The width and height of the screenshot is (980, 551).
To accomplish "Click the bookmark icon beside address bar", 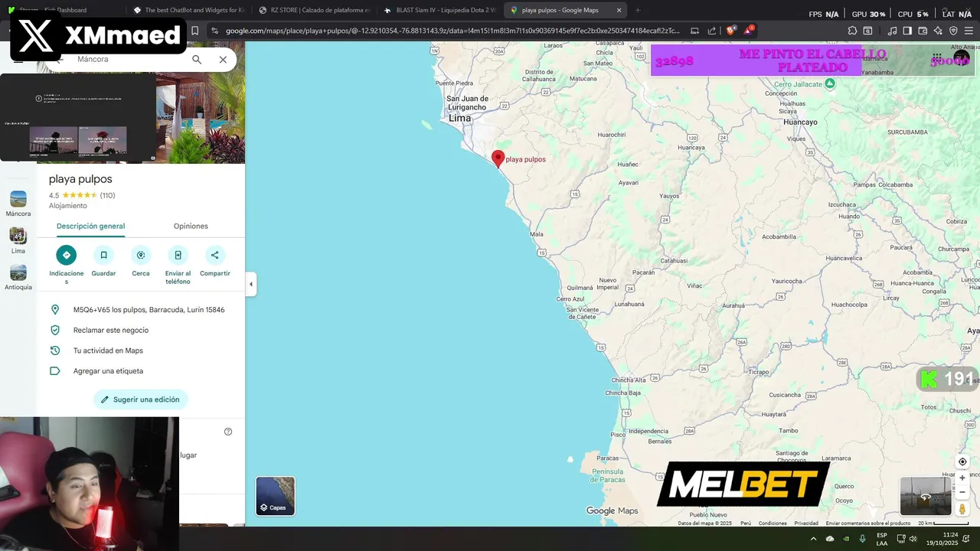I will [x=194, y=31].
